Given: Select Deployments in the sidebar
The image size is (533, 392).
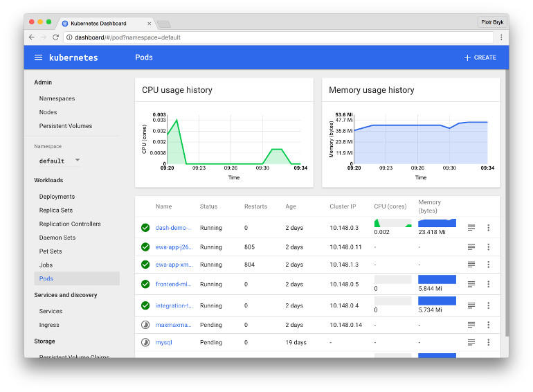Looking at the screenshot, I should point(57,197).
